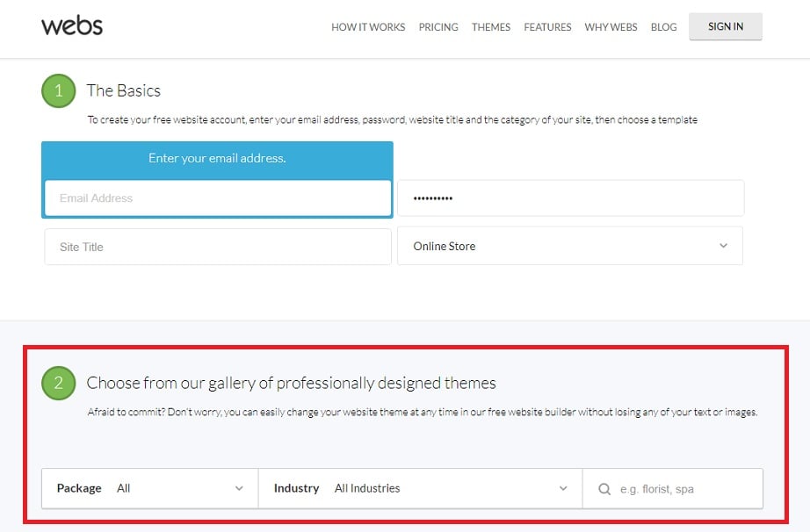Click the search magnifier icon in theme filter
This screenshot has width=810, height=532.
[604, 489]
